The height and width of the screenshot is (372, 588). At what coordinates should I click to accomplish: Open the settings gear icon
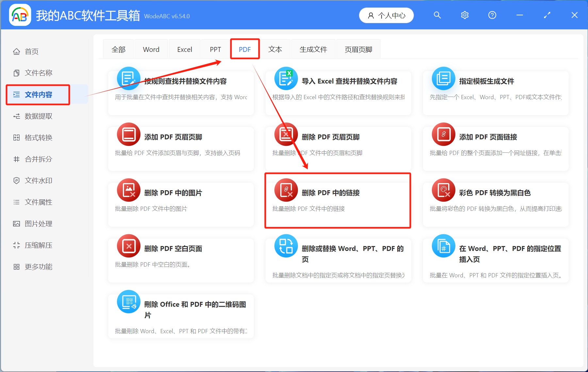point(465,15)
